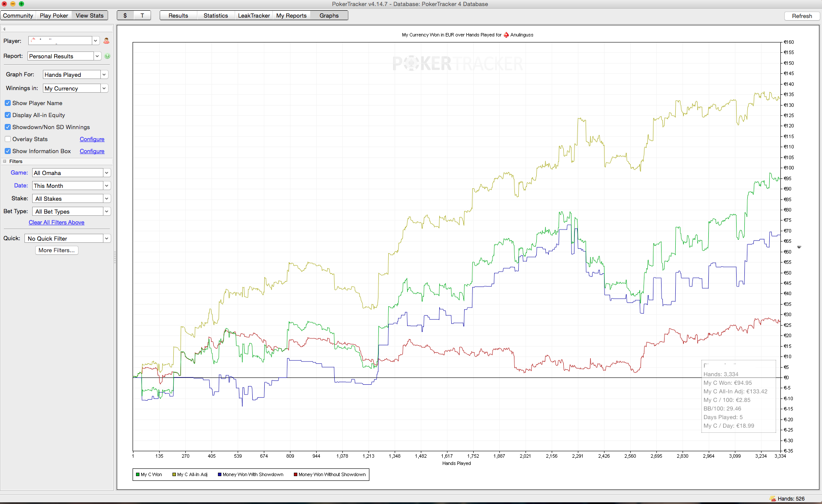
Task: Click the My C Won: €94.95 value
Action: [x=728, y=383]
